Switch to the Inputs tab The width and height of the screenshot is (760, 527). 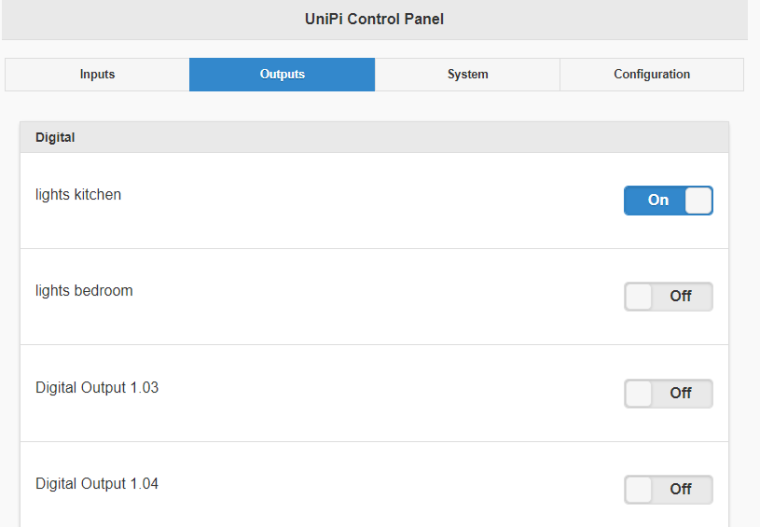pyautogui.click(x=97, y=74)
